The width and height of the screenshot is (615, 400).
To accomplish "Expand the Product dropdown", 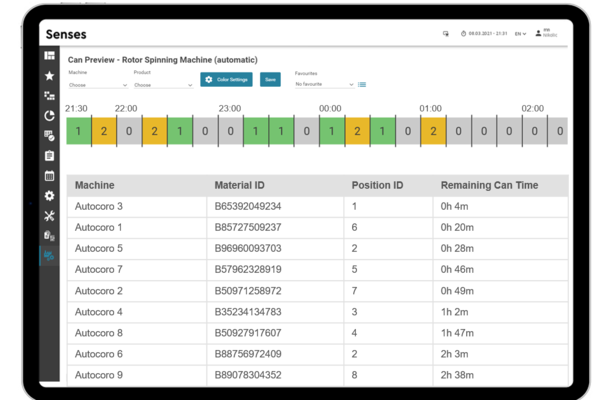I will pyautogui.click(x=162, y=85).
